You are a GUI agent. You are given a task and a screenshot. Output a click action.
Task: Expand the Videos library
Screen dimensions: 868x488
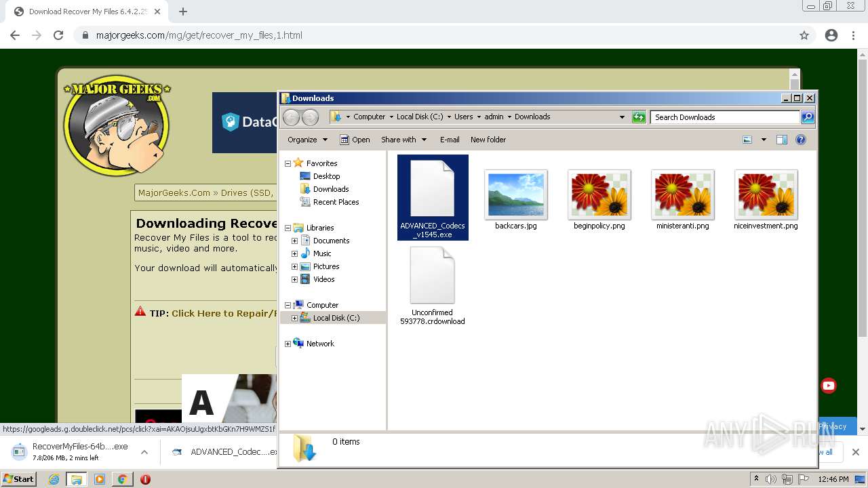(x=294, y=279)
